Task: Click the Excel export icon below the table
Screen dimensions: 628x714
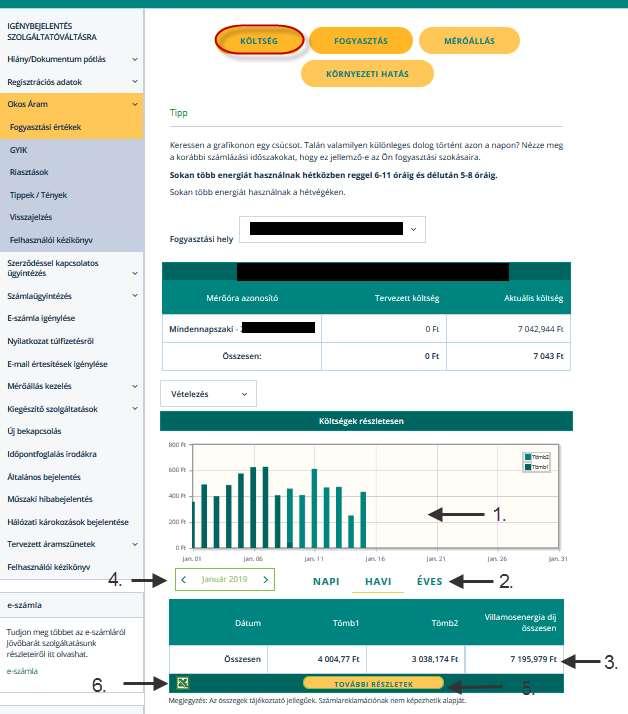Action: pos(183,683)
